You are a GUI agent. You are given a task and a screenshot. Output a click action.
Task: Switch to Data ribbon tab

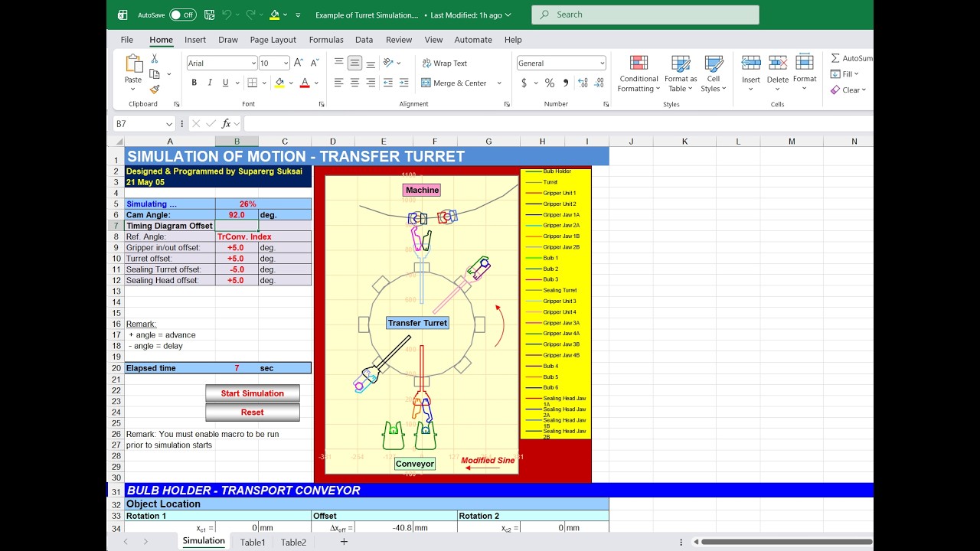(x=364, y=40)
